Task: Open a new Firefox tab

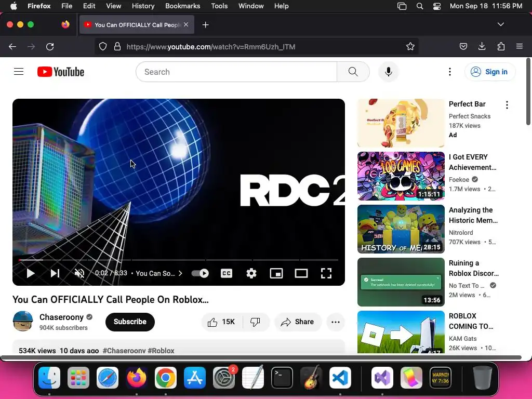Action: point(205,25)
